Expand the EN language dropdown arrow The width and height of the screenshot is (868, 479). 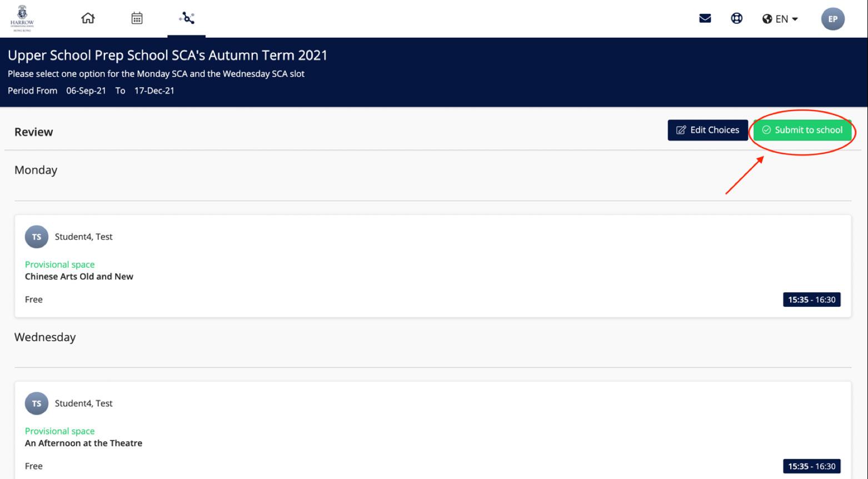795,19
